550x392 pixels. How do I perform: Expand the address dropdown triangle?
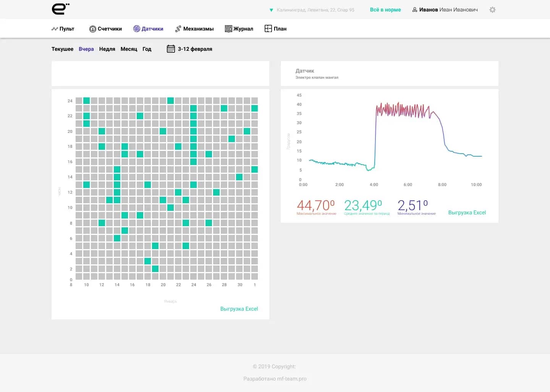pos(271,10)
